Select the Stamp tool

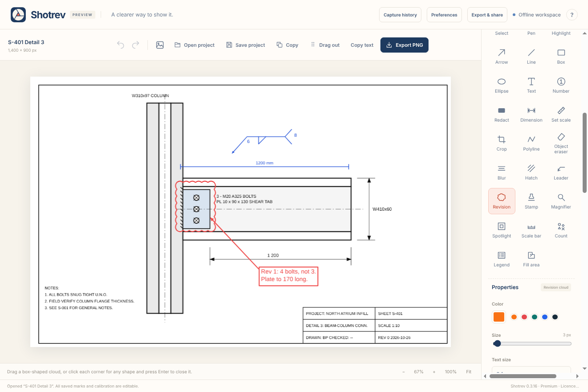click(x=531, y=201)
